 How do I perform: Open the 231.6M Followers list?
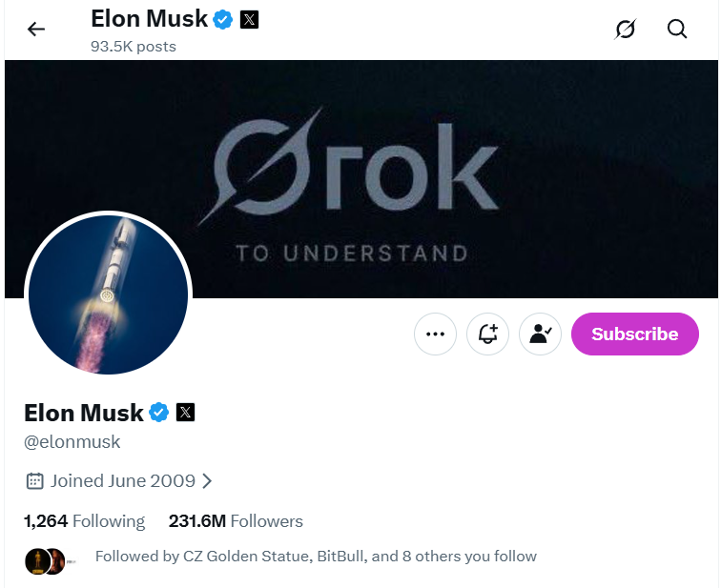[236, 521]
